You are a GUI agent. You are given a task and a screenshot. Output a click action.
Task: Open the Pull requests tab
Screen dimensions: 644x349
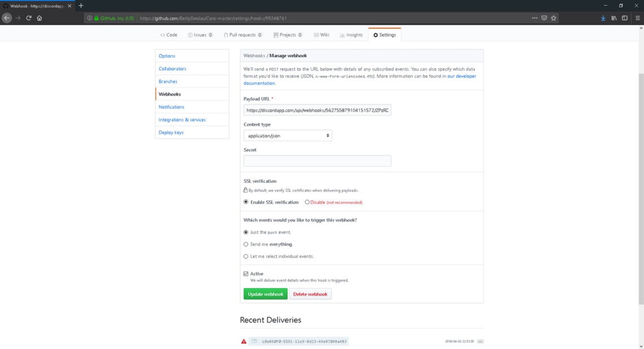pos(243,34)
